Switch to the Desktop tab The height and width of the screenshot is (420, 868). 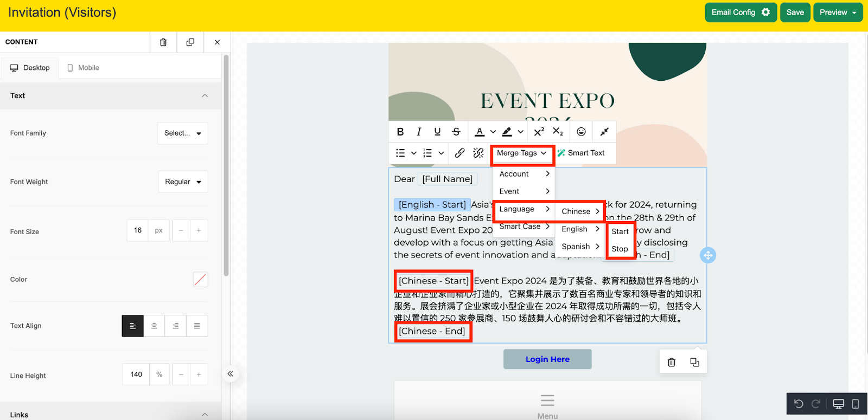click(30, 68)
